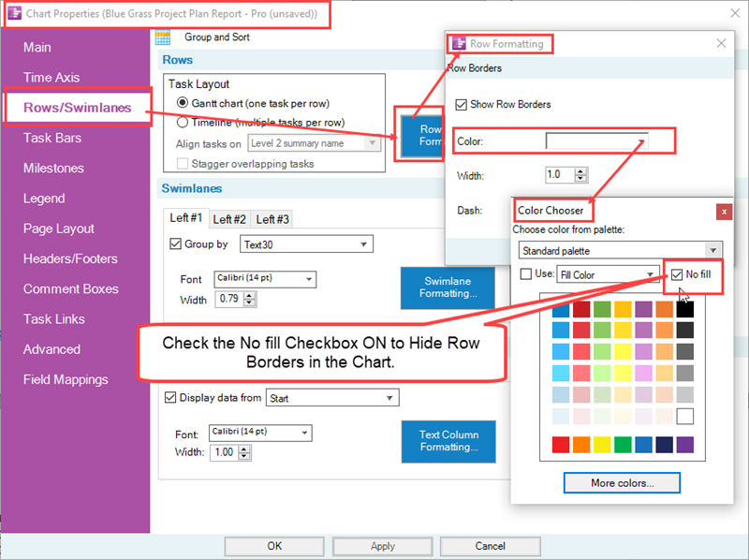
Task: Open Display data from Start dropdown
Action: point(332,398)
